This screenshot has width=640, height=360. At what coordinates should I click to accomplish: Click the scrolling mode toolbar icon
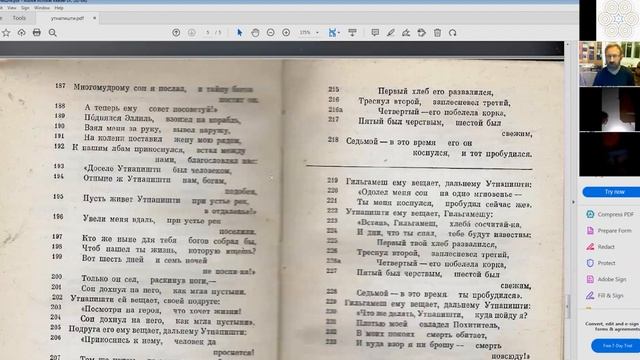[x=352, y=33]
